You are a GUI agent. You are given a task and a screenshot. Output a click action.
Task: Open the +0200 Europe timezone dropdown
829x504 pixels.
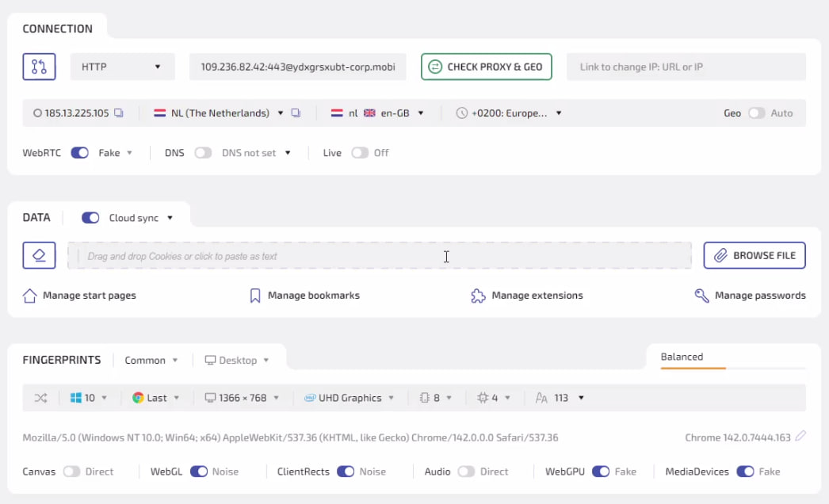point(559,113)
